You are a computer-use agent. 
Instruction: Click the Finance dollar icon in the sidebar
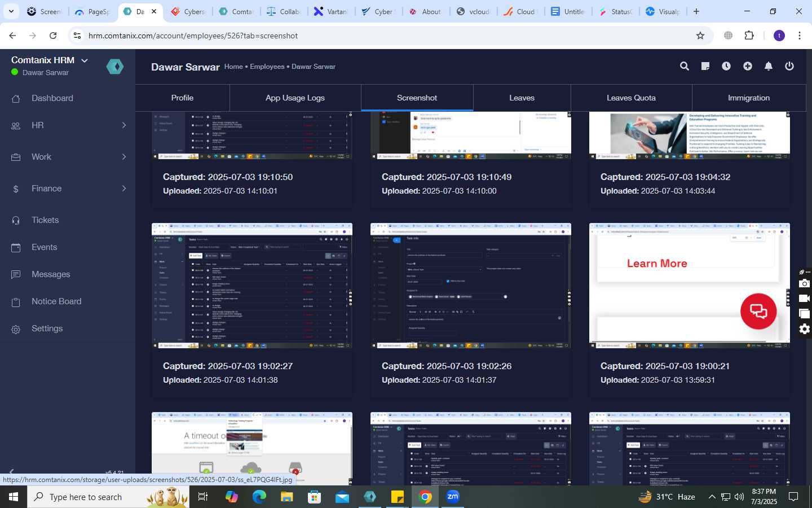coord(16,189)
